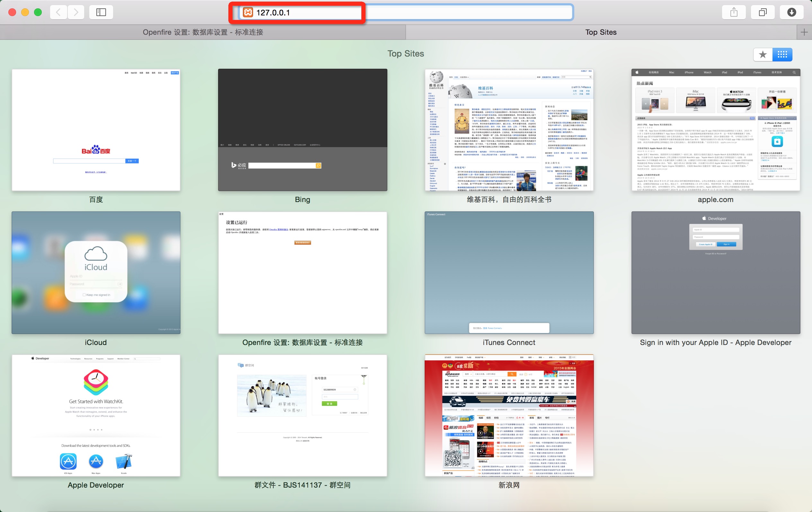Show all tabs with the tab overview icon
Viewport: 812px width, 512px height.
763,13
